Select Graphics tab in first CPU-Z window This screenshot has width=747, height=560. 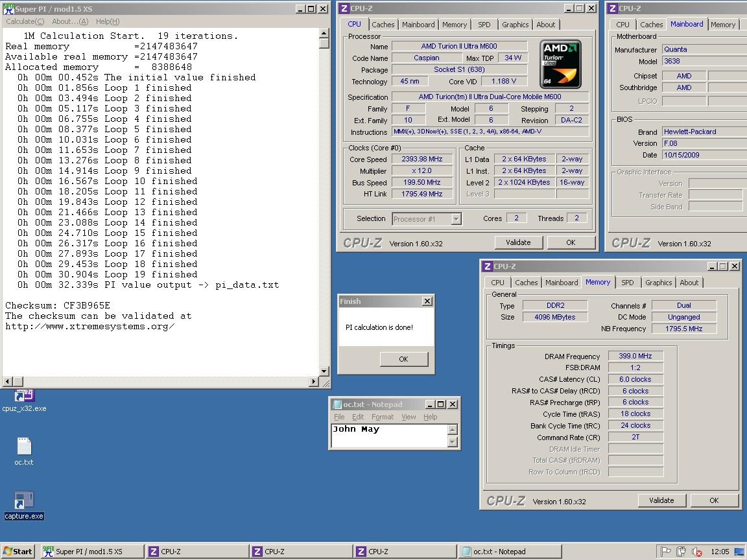(515, 25)
